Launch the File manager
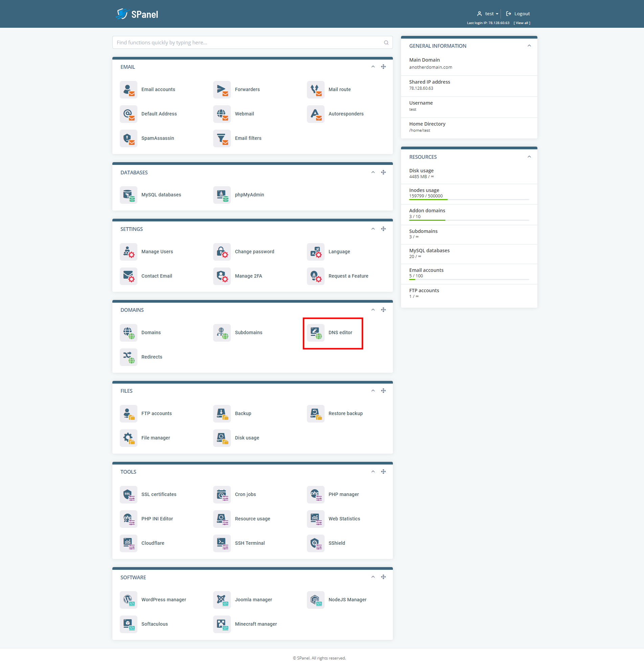The height and width of the screenshot is (668, 644). click(129, 438)
